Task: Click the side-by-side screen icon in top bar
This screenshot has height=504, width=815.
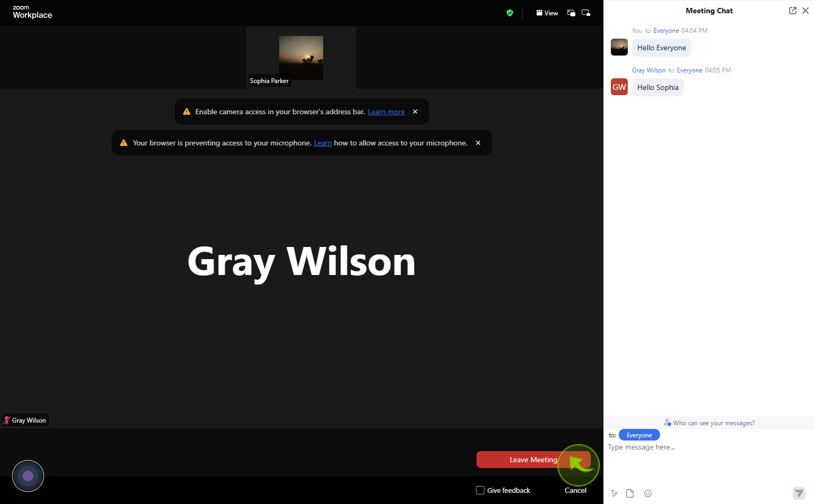Action: (x=586, y=13)
